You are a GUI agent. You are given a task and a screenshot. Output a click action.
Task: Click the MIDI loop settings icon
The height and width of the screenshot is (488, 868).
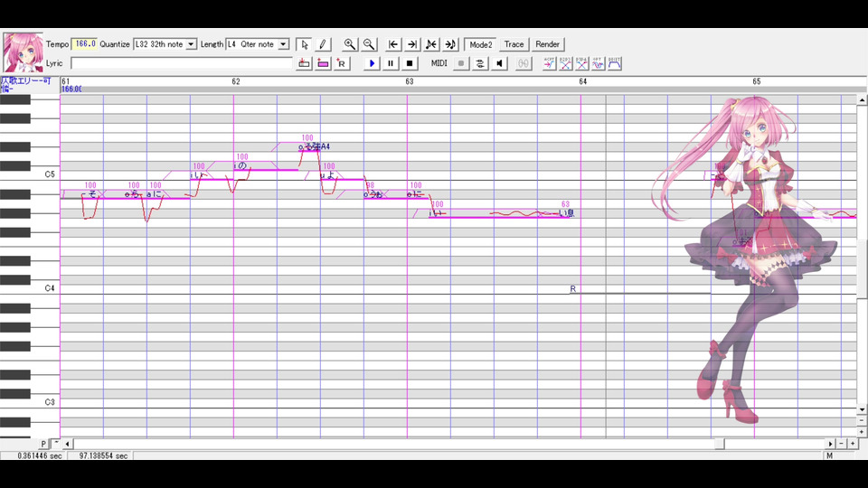pyautogui.click(x=480, y=63)
